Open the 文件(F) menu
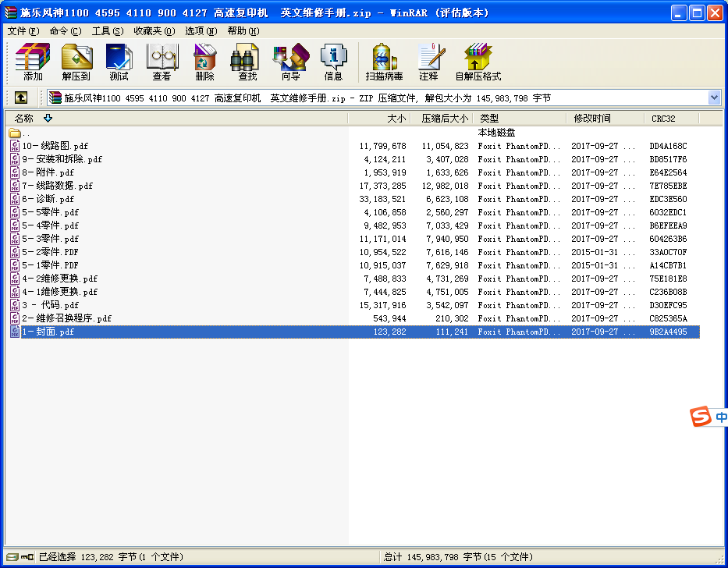The image size is (728, 568). point(23,31)
